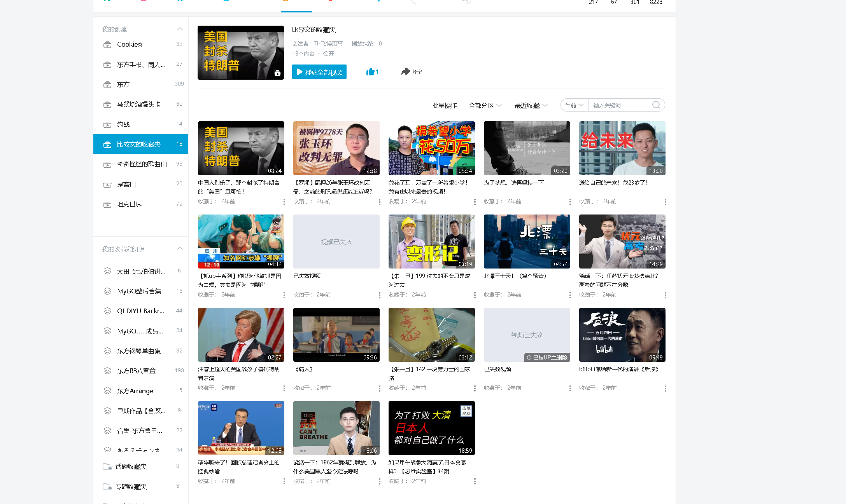Open the Trump impersonation video thumbnail
This screenshot has height=504, width=846.
[x=241, y=335]
